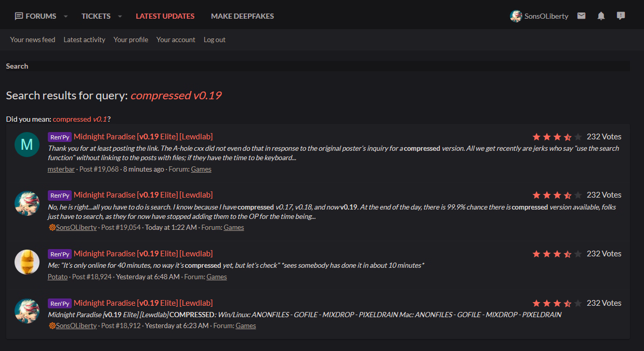Image resolution: width=644 pixels, height=351 pixels.
Task: Click Ren'Py tag on Potato's result
Action: point(60,254)
